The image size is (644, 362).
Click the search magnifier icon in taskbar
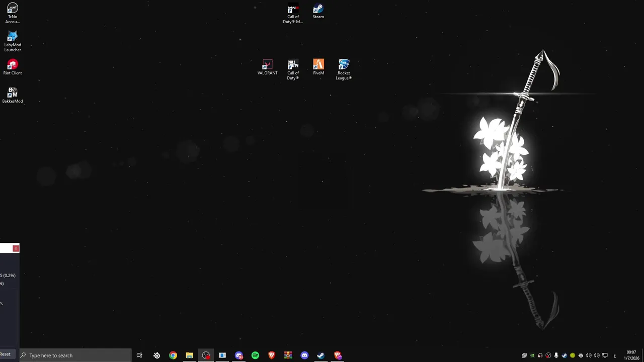click(x=23, y=355)
